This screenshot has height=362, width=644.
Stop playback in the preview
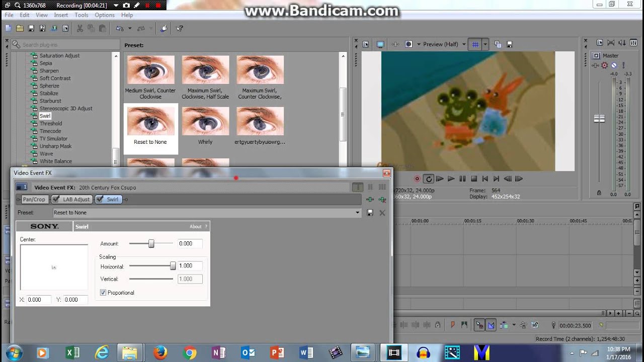(474, 178)
